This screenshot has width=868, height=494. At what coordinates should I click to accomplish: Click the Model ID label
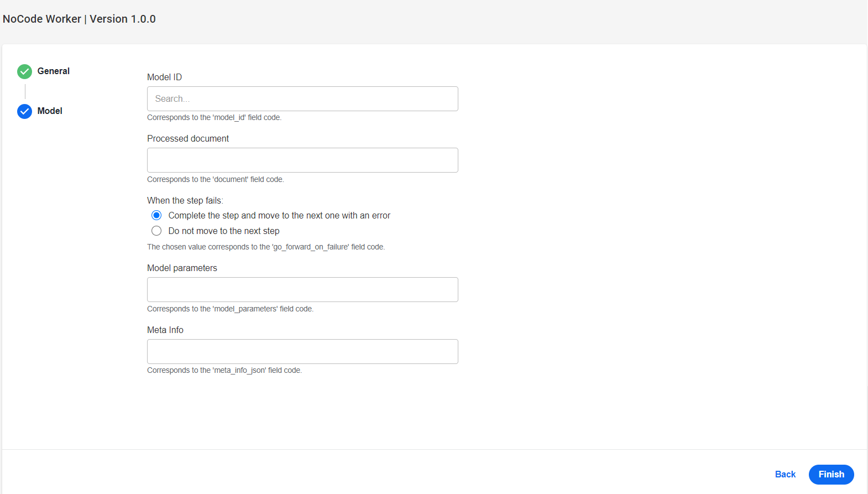[164, 77]
